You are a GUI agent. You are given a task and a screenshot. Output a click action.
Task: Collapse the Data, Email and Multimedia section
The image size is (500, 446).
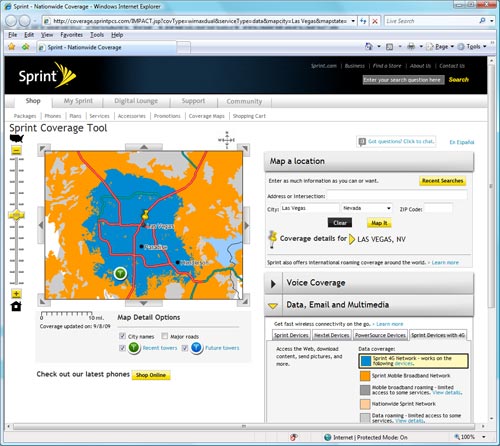273,306
